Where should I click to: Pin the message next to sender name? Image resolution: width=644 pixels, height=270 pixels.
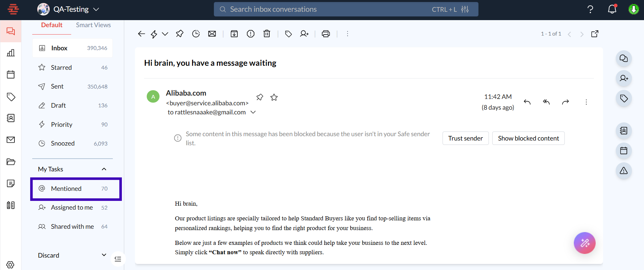260,97
